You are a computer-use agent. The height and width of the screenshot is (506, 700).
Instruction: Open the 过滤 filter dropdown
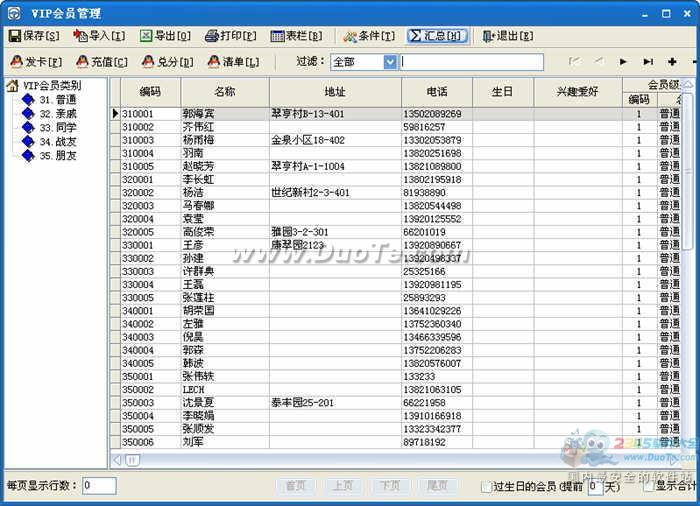tap(390, 62)
